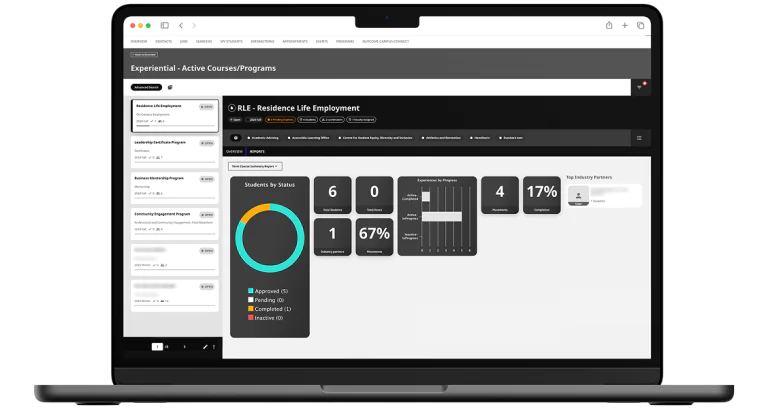Click the Open badge on Community Engagement Program
768x409 pixels.
(207, 215)
